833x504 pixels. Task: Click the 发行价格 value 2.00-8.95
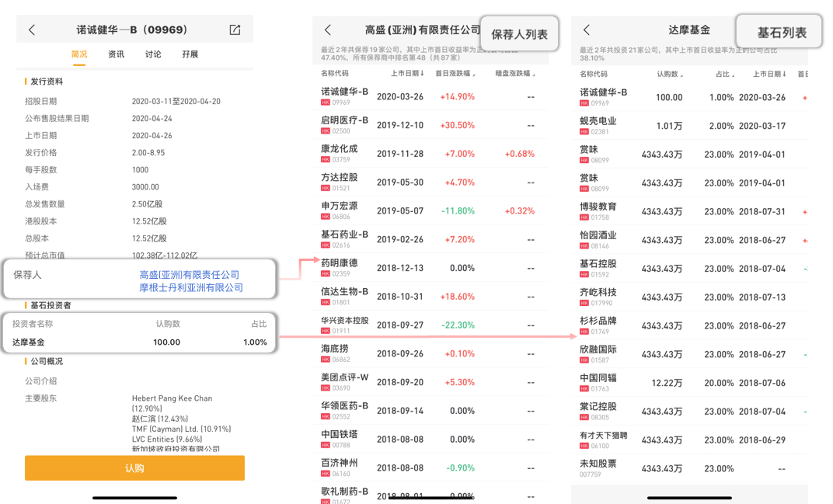[x=148, y=152]
